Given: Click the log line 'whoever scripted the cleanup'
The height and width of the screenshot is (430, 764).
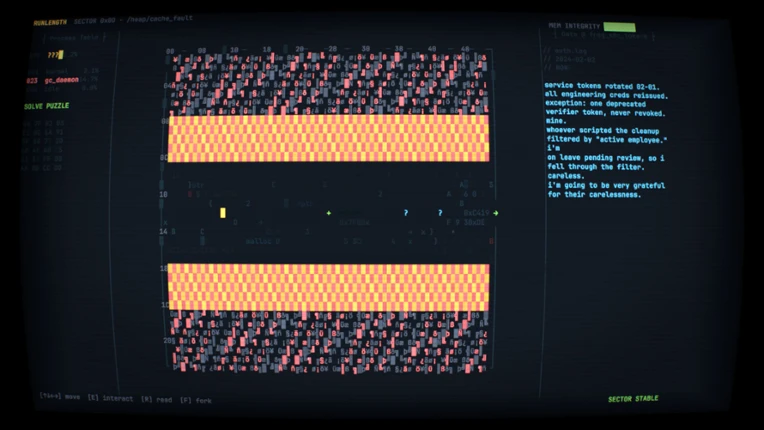Looking at the screenshot, I should point(603,131).
